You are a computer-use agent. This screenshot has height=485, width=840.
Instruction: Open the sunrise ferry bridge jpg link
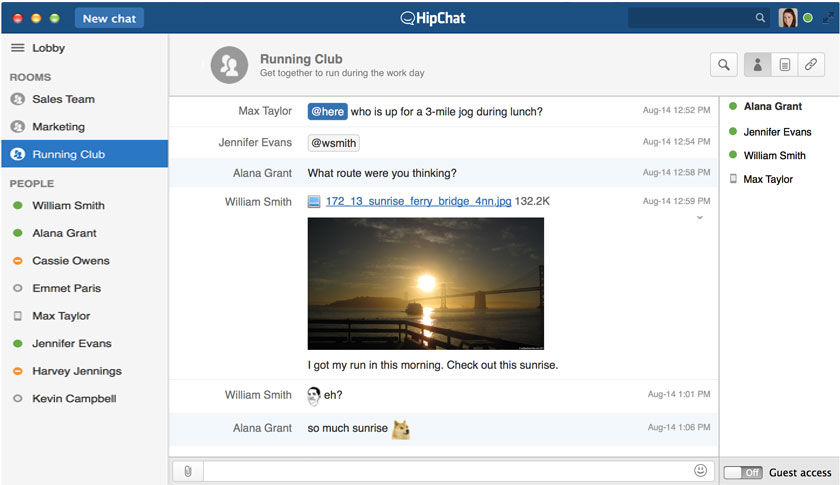(418, 202)
